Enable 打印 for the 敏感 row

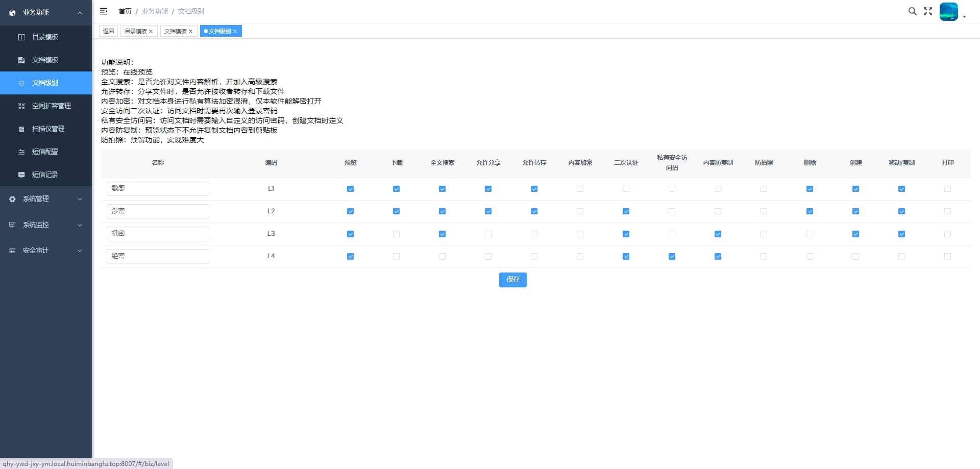(x=947, y=189)
